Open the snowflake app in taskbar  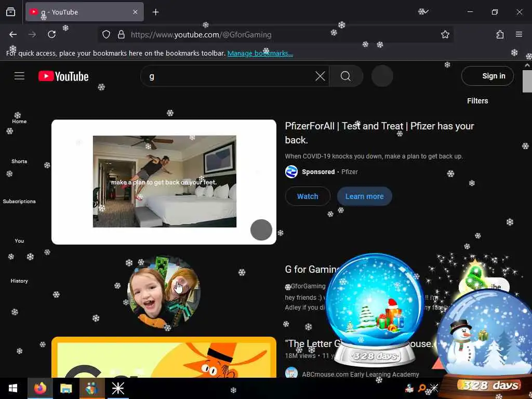click(118, 388)
